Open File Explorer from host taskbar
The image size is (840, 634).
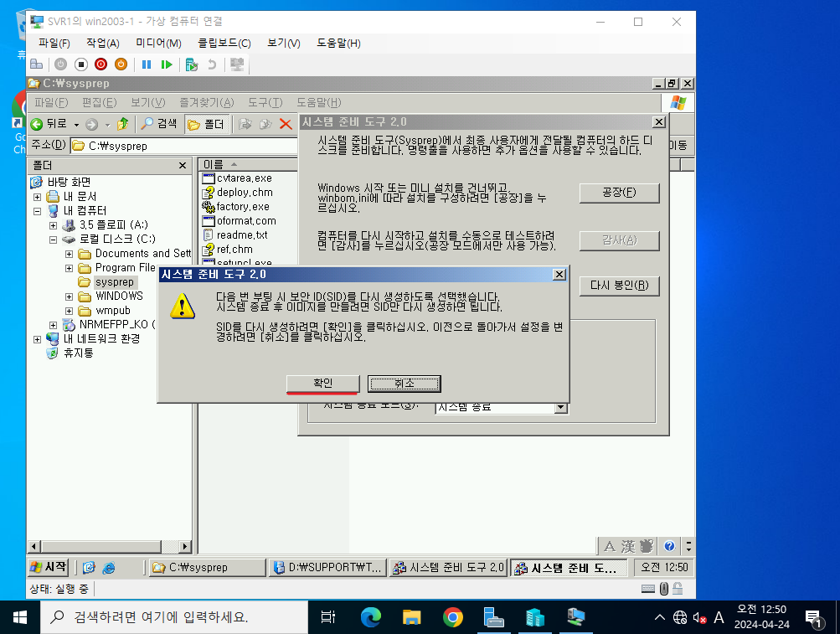[x=412, y=617]
